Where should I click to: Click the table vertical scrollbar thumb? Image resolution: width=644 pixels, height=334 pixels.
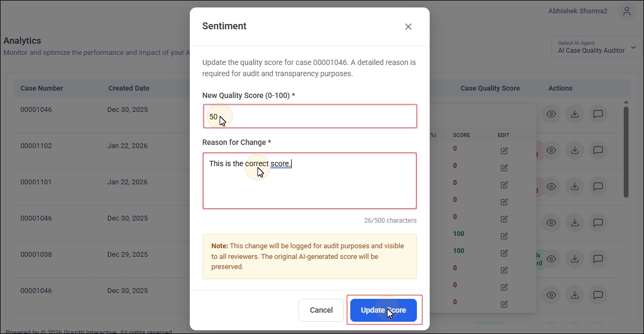pyautogui.click(x=626, y=152)
